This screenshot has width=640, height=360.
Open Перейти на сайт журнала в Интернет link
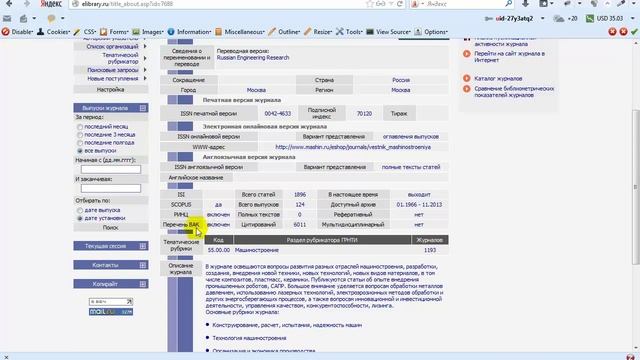tap(509, 57)
